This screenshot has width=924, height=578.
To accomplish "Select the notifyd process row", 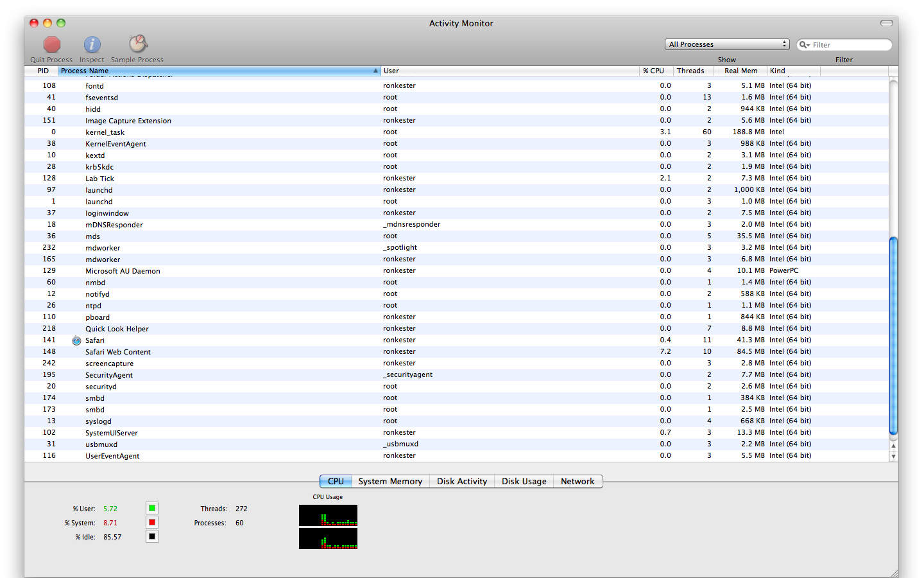I will [456, 293].
